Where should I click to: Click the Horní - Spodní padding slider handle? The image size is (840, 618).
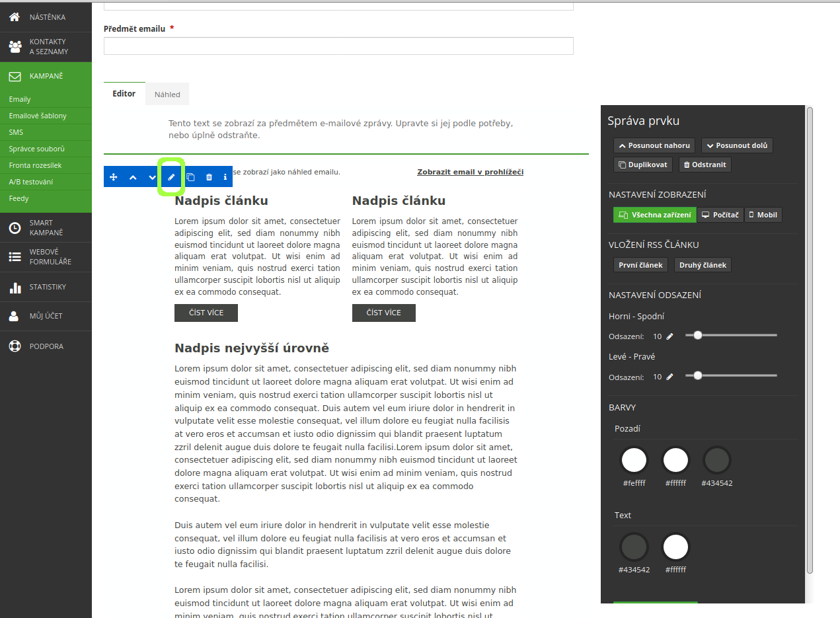tap(697, 335)
